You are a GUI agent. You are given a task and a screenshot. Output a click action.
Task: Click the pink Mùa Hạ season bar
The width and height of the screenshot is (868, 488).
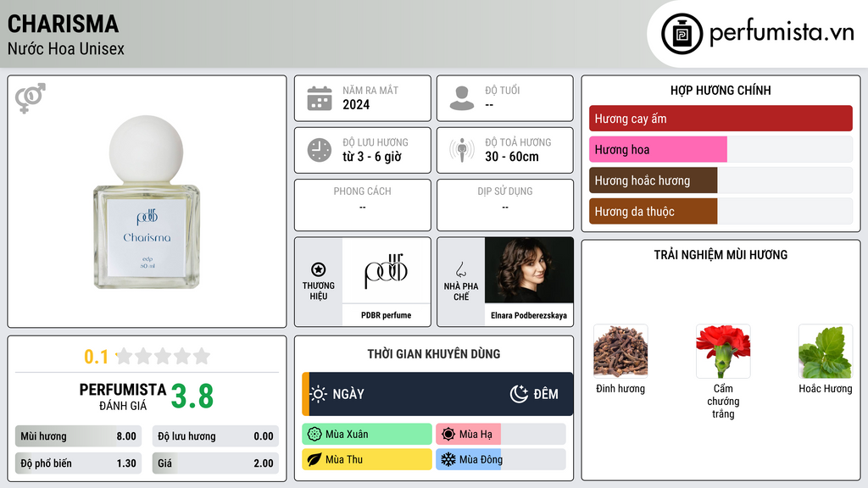tap(468, 435)
